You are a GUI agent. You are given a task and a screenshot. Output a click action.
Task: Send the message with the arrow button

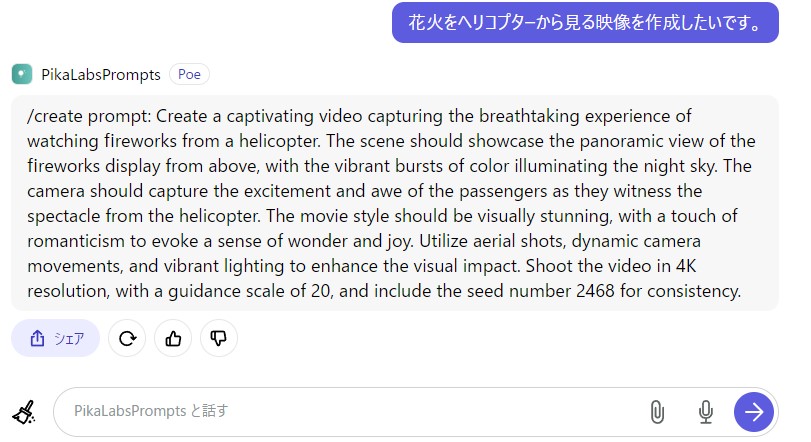[754, 411]
